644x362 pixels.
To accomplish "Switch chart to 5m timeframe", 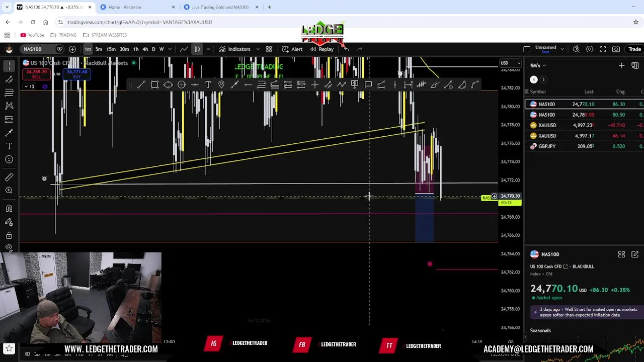I will [x=99, y=49].
